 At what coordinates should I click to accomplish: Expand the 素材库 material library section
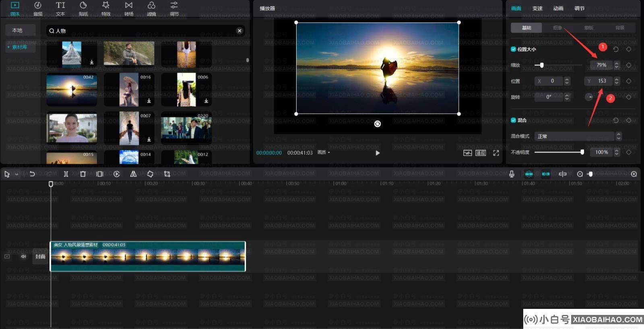point(21,47)
